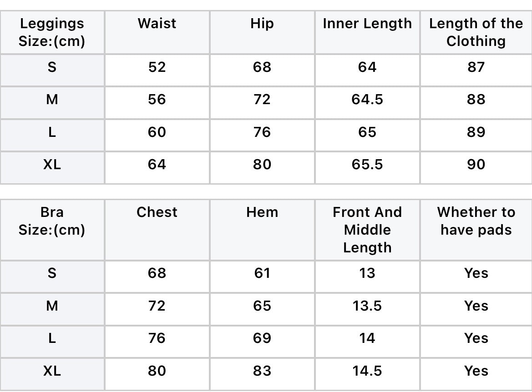This screenshot has height=392, width=532.
Task: Select the clothing length value 87
Action: point(476,67)
